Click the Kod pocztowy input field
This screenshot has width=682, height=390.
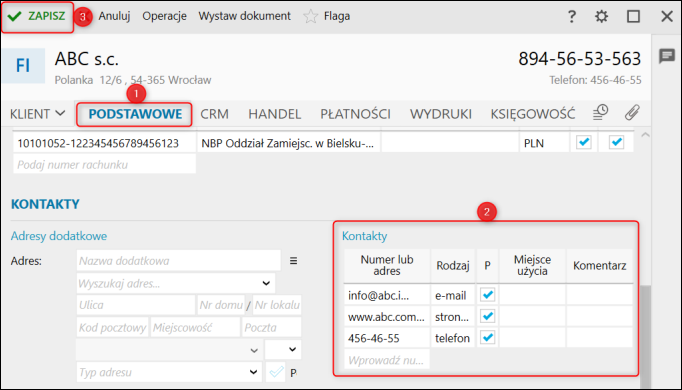112,327
